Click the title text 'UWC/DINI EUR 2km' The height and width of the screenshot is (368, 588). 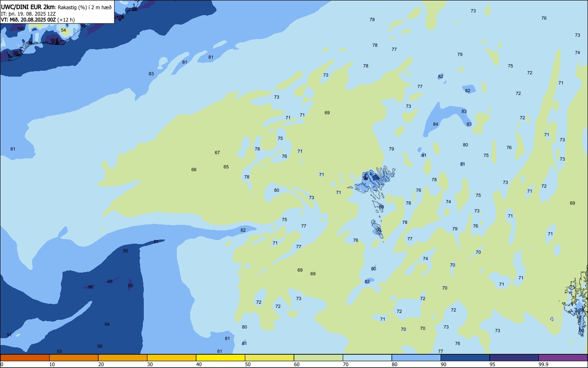28,7
